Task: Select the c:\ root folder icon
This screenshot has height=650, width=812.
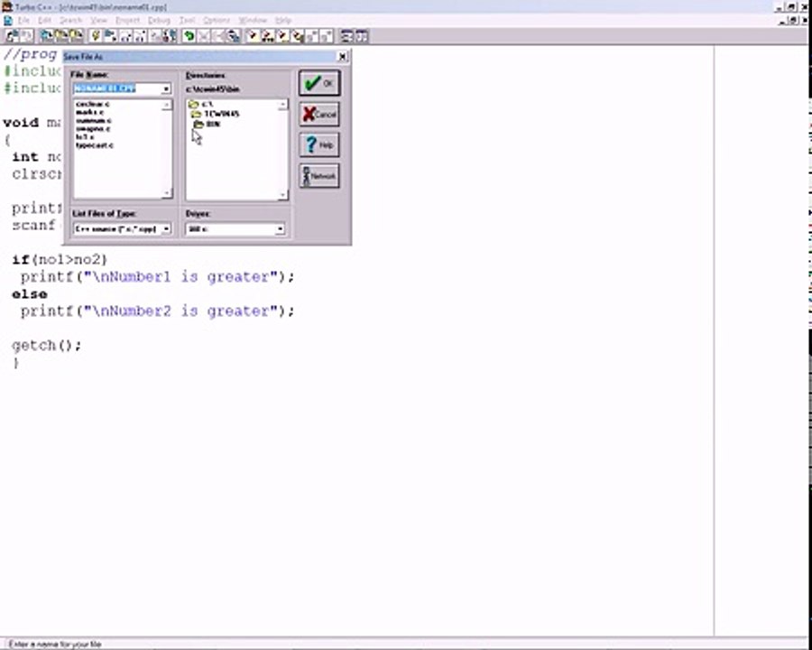Action: [194, 104]
